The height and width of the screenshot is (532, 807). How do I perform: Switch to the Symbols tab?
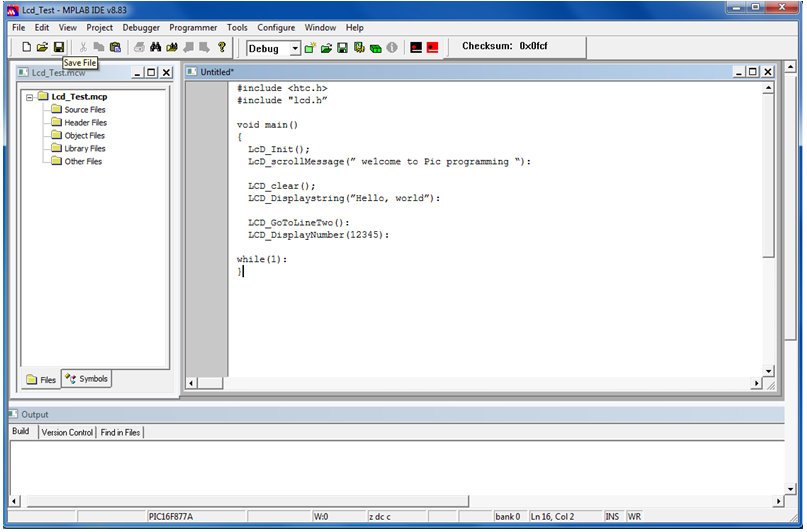tap(86, 379)
